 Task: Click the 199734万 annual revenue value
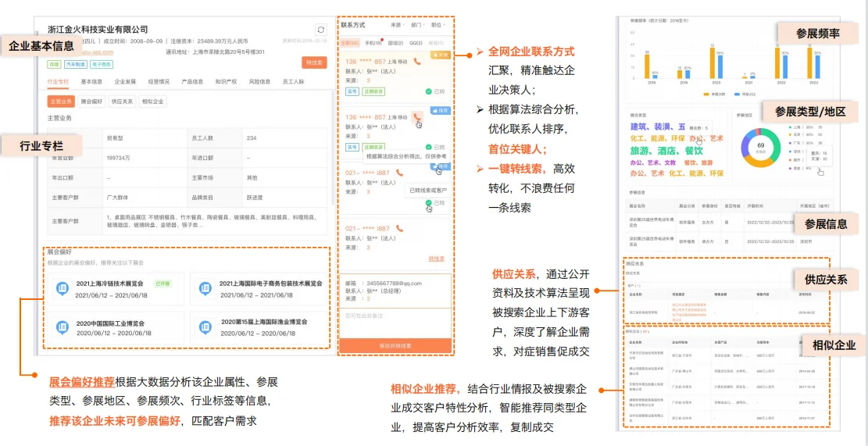(119, 158)
